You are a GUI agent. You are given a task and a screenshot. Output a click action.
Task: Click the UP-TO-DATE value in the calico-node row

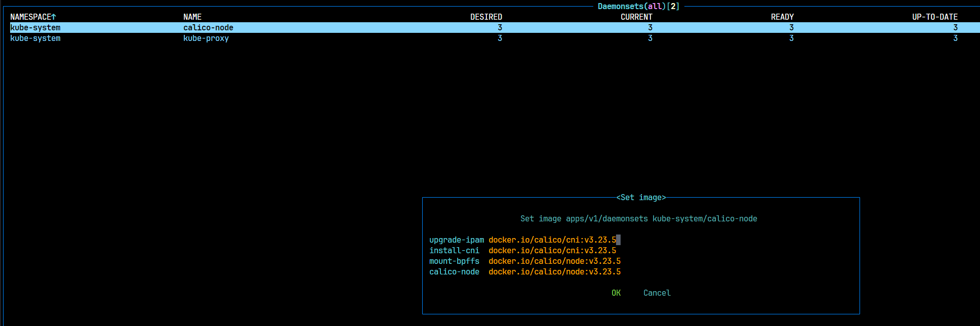pyautogui.click(x=956, y=28)
